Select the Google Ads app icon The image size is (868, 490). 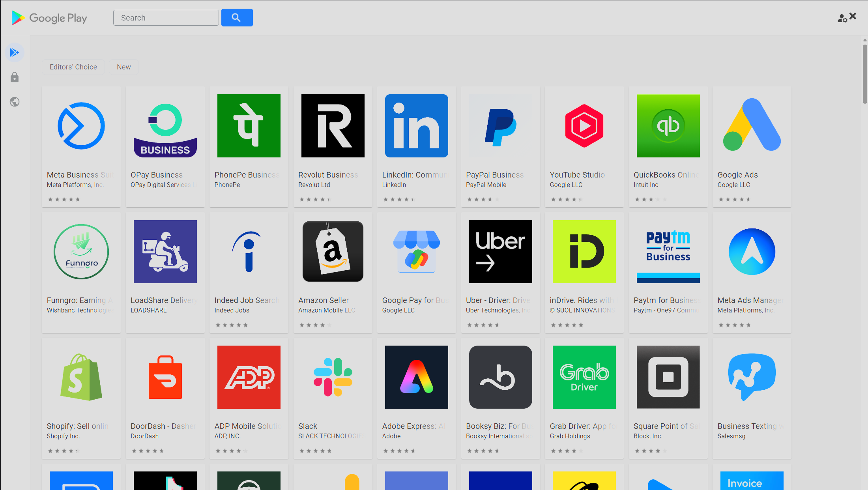752,126
